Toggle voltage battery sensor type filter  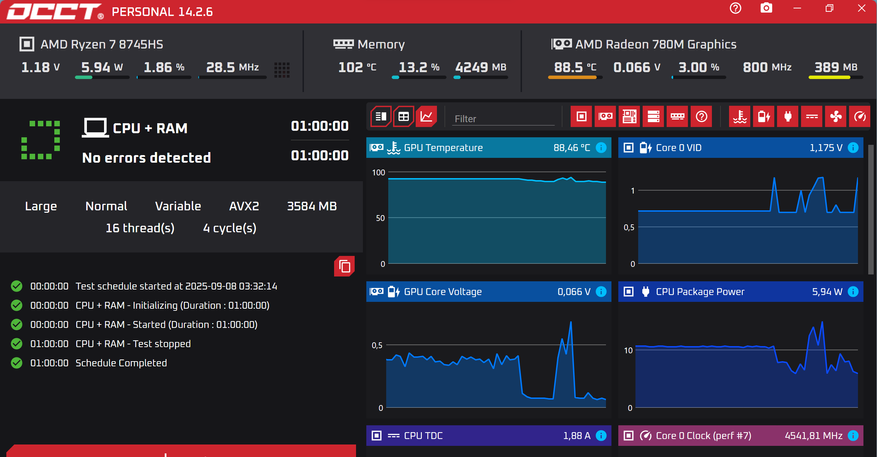click(764, 116)
